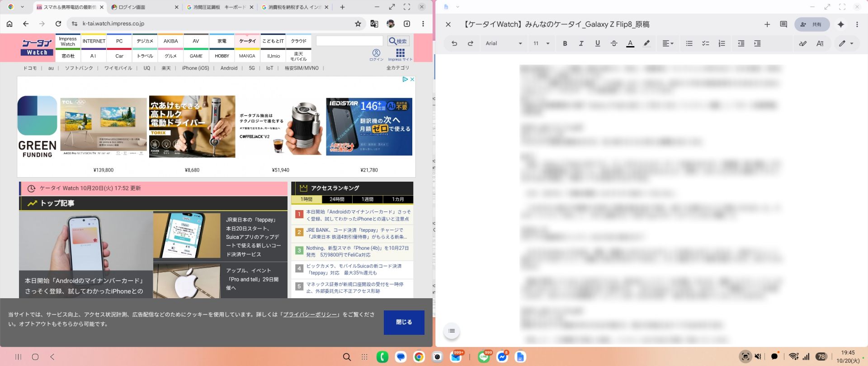Open the プライバシーポリシー link

310,314
